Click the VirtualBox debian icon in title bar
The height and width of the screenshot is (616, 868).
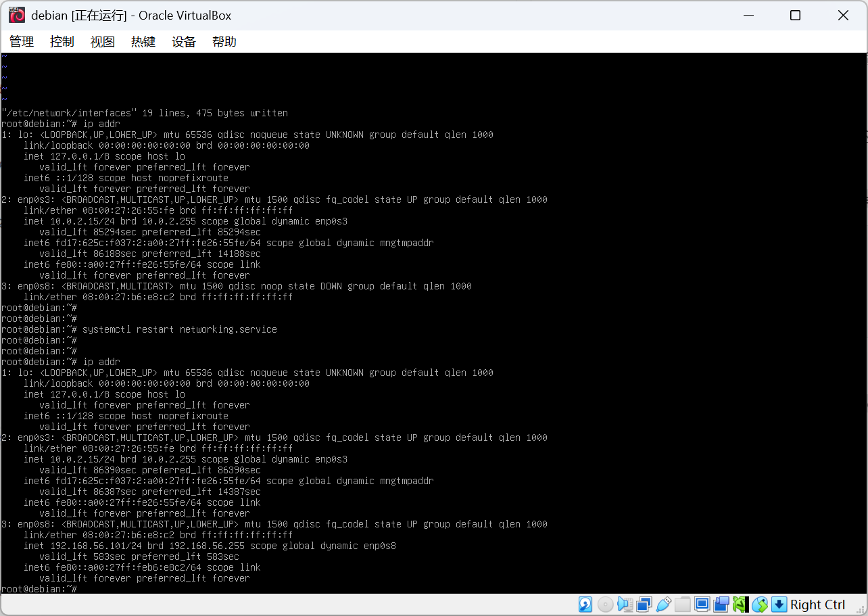[x=17, y=16]
